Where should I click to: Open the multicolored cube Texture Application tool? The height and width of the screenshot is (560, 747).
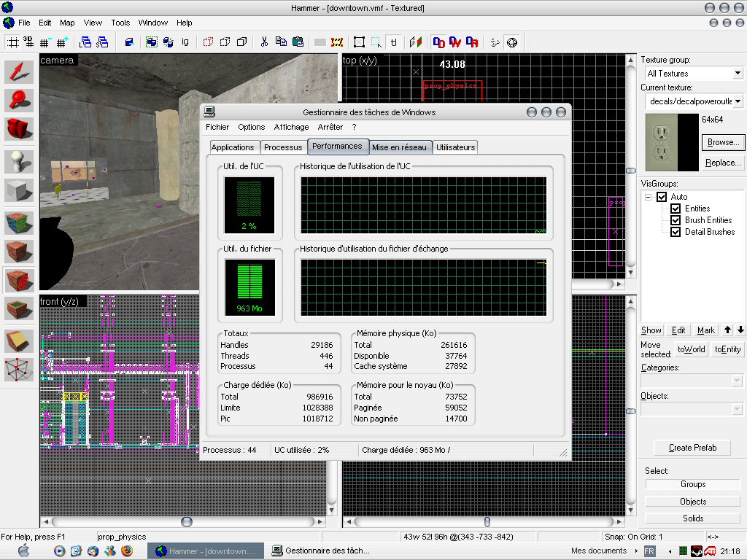click(19, 223)
